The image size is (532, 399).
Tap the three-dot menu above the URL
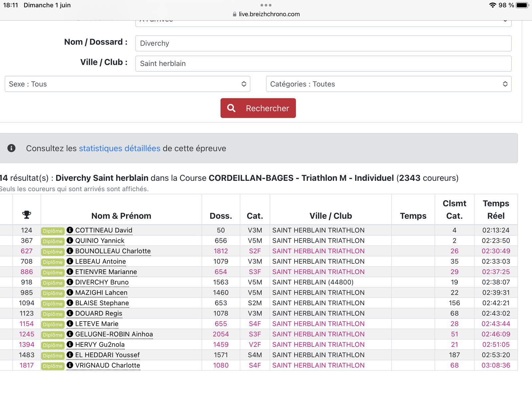pos(266,5)
